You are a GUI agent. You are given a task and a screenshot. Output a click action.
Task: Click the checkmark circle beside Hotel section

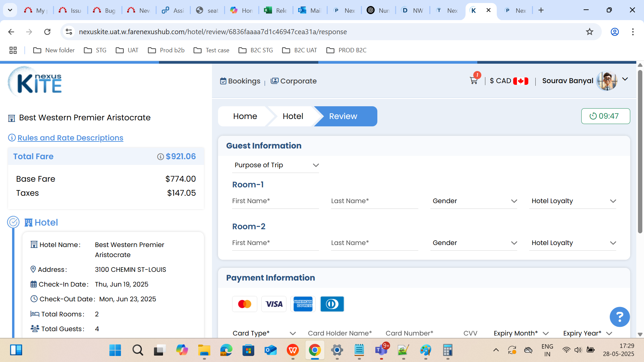click(x=13, y=222)
